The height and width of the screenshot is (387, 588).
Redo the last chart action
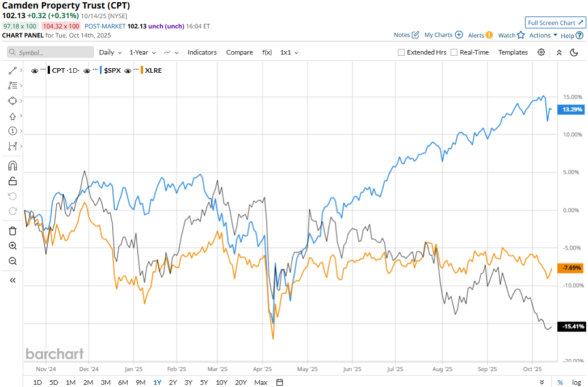pyautogui.click(x=12, y=211)
